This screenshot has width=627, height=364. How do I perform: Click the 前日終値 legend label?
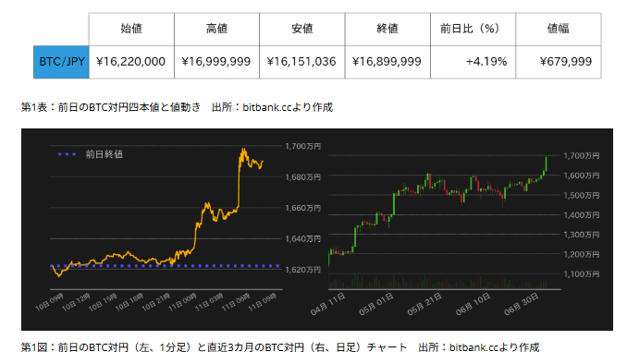[x=104, y=154]
